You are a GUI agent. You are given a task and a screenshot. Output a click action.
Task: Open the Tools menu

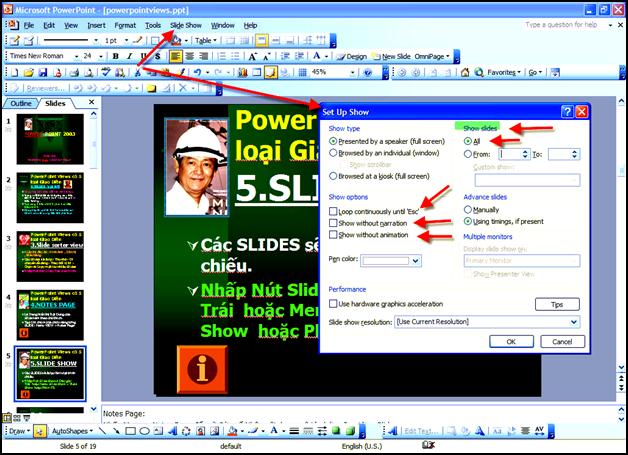click(153, 25)
